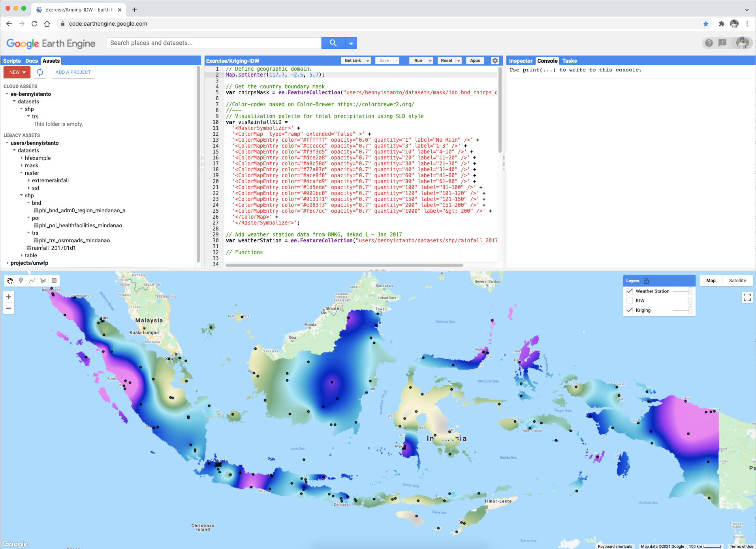
Task: Expand the projects/unwfp asset folder
Action: click(x=8, y=263)
